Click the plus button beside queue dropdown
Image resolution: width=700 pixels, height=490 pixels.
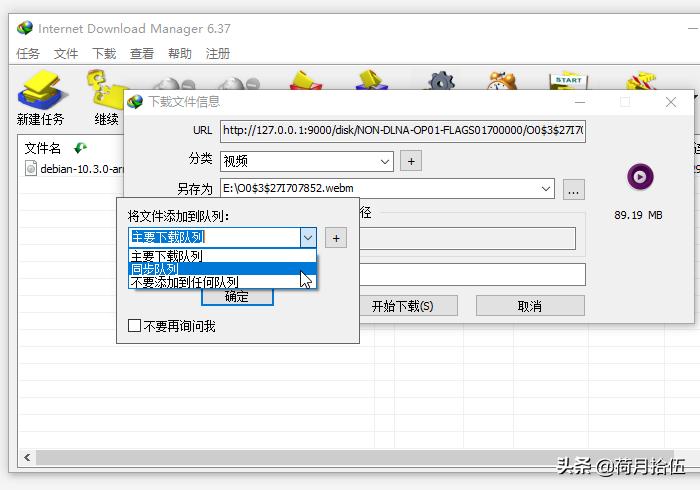click(336, 238)
